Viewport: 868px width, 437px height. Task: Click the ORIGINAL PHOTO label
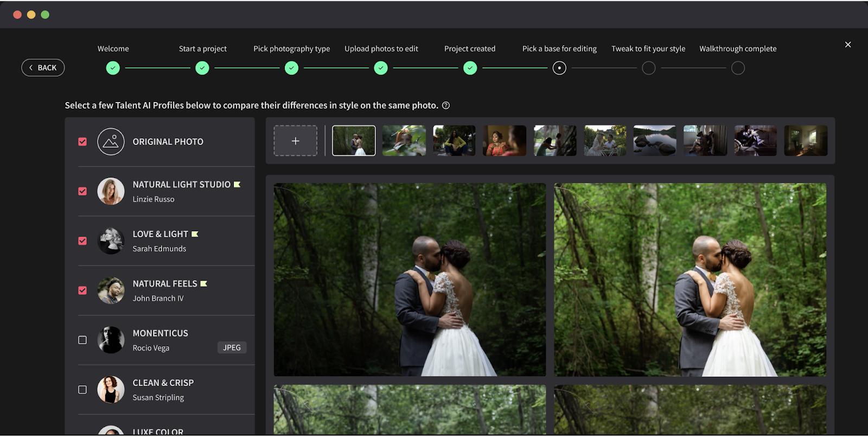coord(168,142)
